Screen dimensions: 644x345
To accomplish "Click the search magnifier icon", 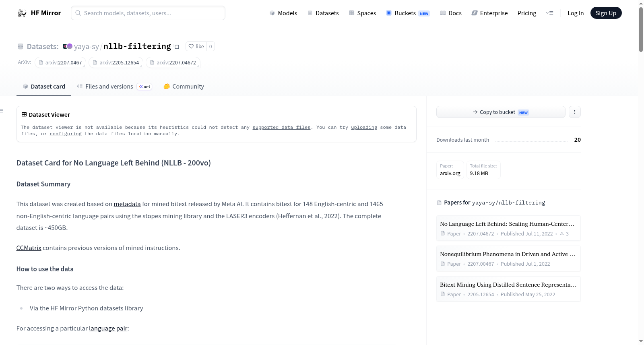I will pos(78,13).
